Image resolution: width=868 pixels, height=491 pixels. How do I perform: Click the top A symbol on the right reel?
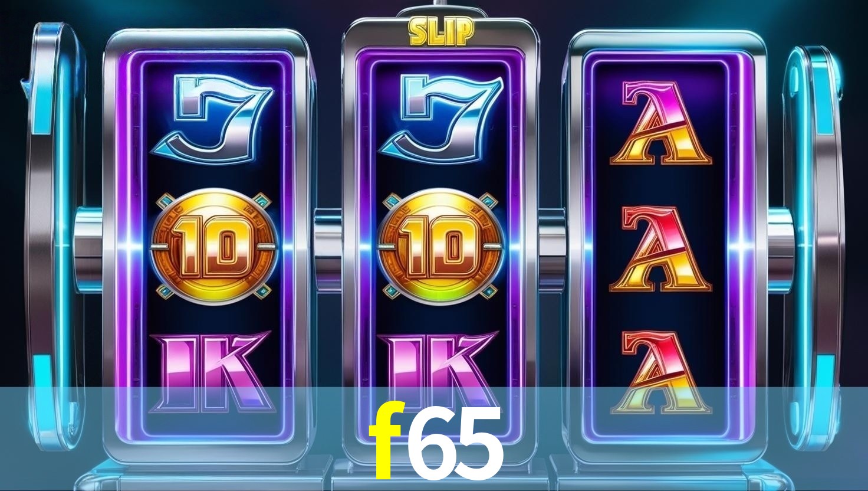(659, 123)
